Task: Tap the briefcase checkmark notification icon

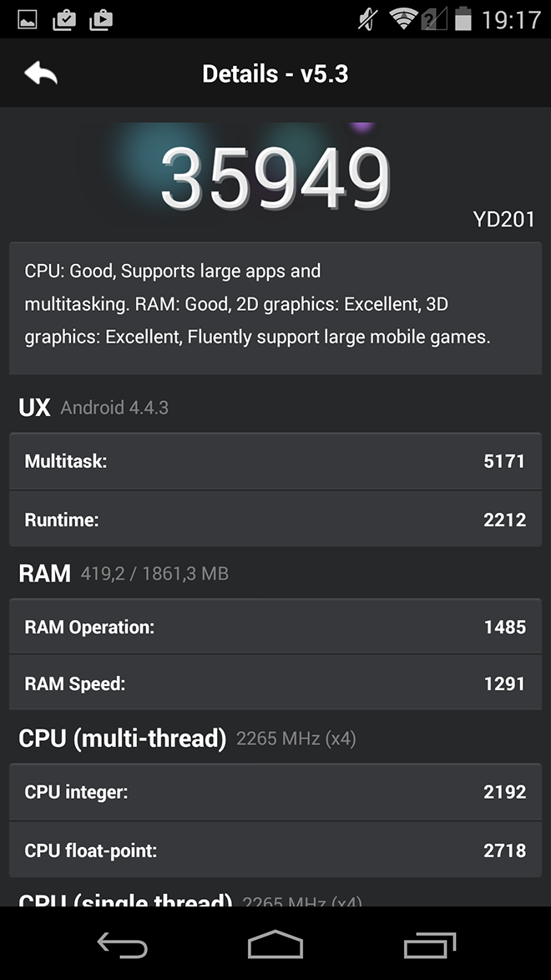Action: tap(64, 19)
